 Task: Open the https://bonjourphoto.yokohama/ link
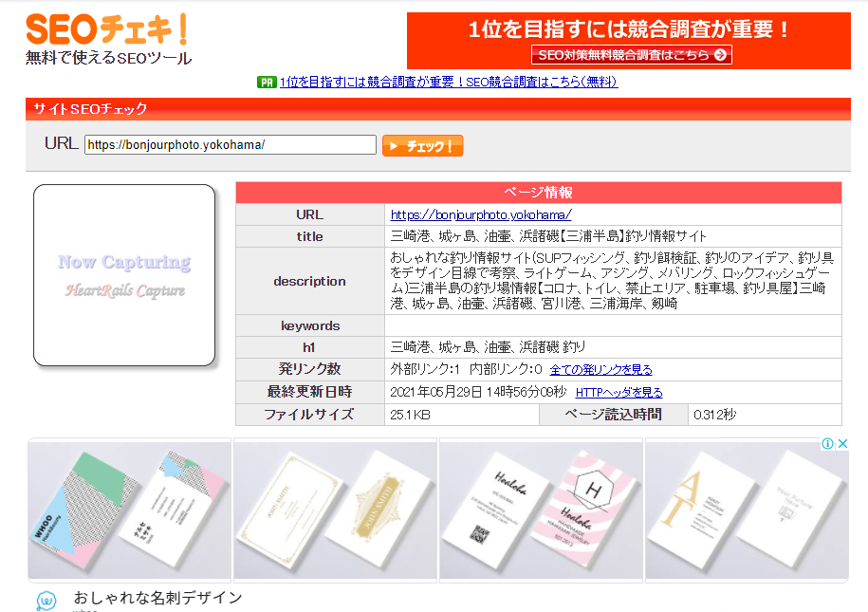[x=484, y=213]
